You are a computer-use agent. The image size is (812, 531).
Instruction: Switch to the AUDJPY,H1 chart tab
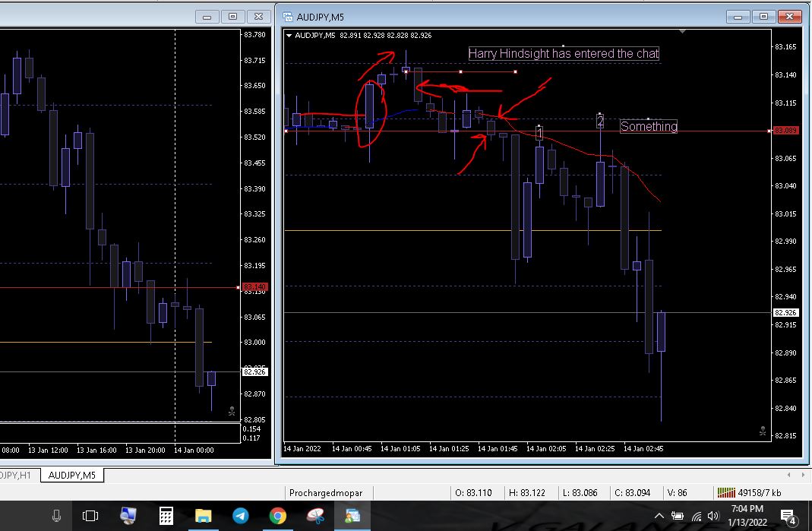[15, 475]
